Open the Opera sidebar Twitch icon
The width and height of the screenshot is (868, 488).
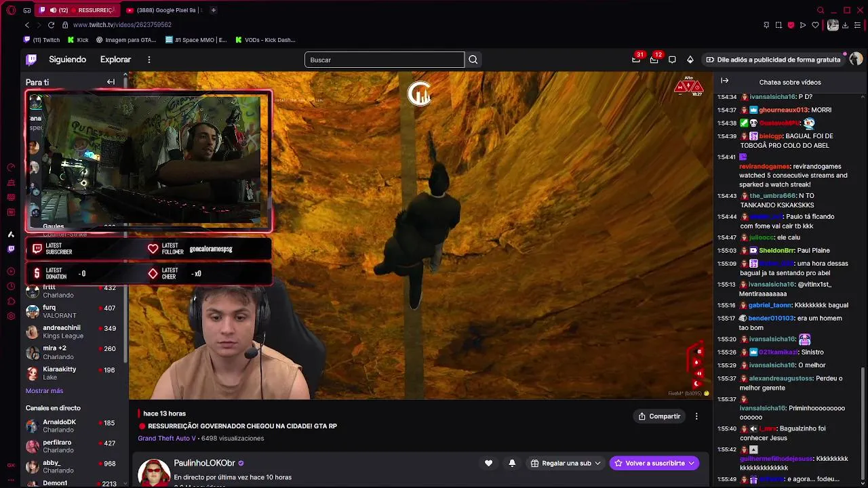point(11,249)
